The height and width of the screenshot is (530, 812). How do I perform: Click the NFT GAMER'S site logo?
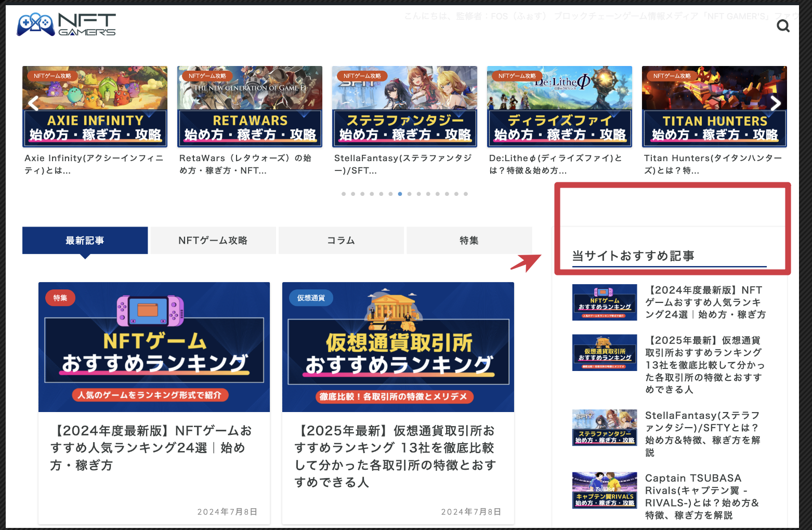tap(66, 24)
